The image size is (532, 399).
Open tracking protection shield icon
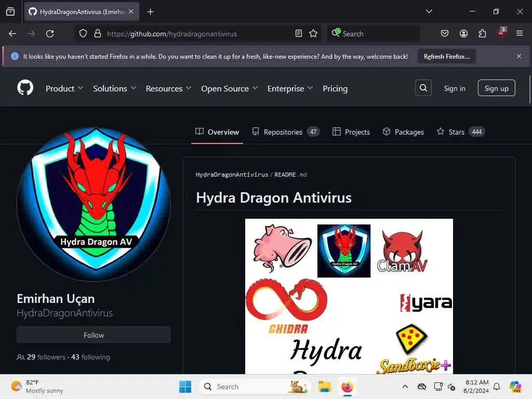[83, 34]
